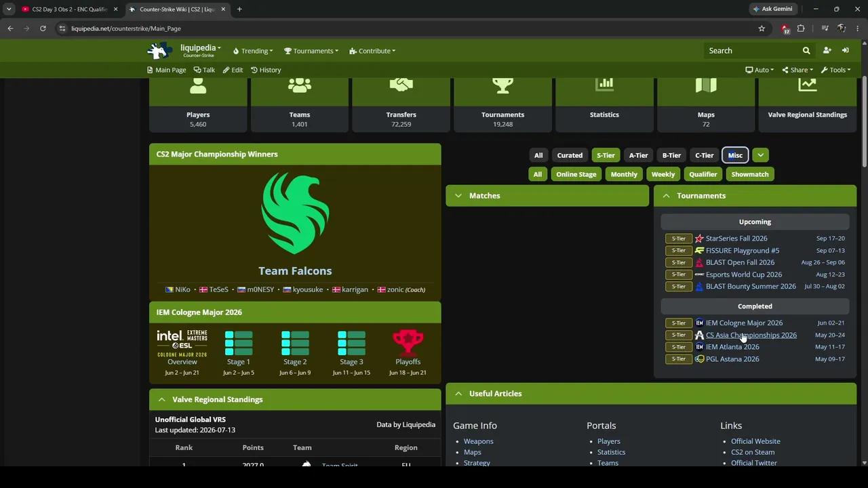
Task: Open the Teams card icon
Action: pos(300,85)
